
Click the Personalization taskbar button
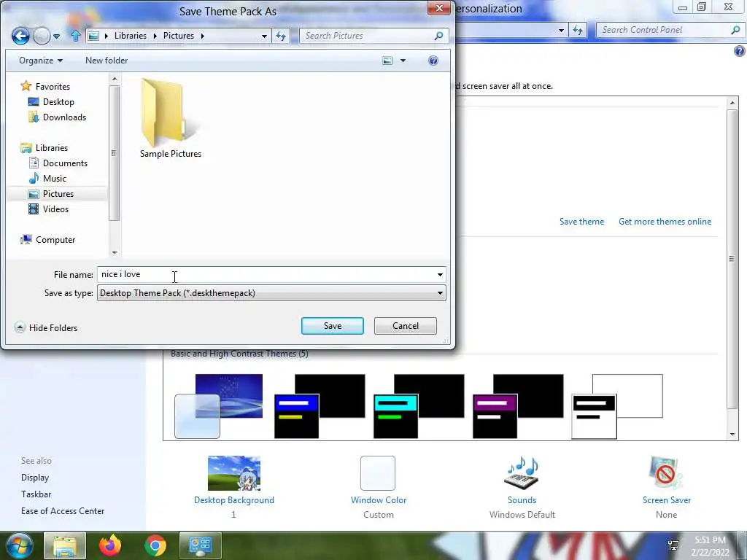pyautogui.click(x=200, y=545)
